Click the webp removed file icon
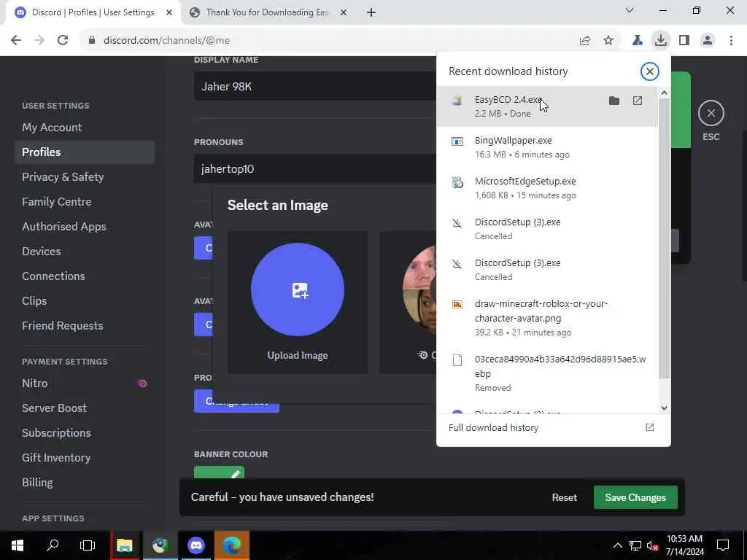Viewport: 747px width, 560px height. click(457, 360)
